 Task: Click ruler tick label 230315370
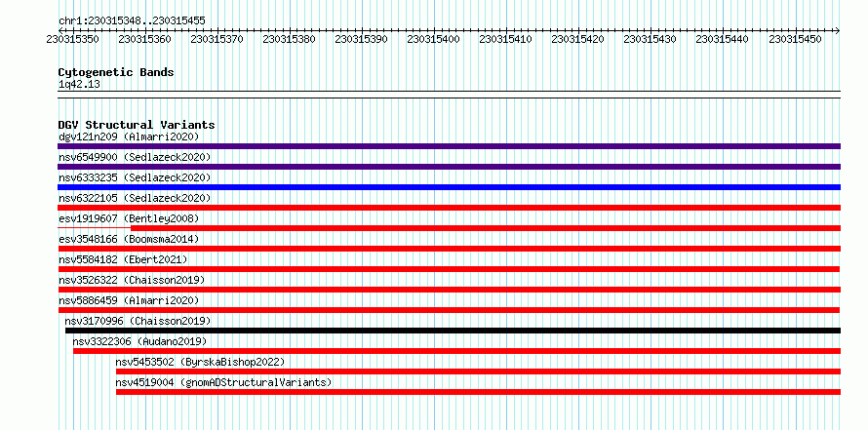click(x=217, y=39)
